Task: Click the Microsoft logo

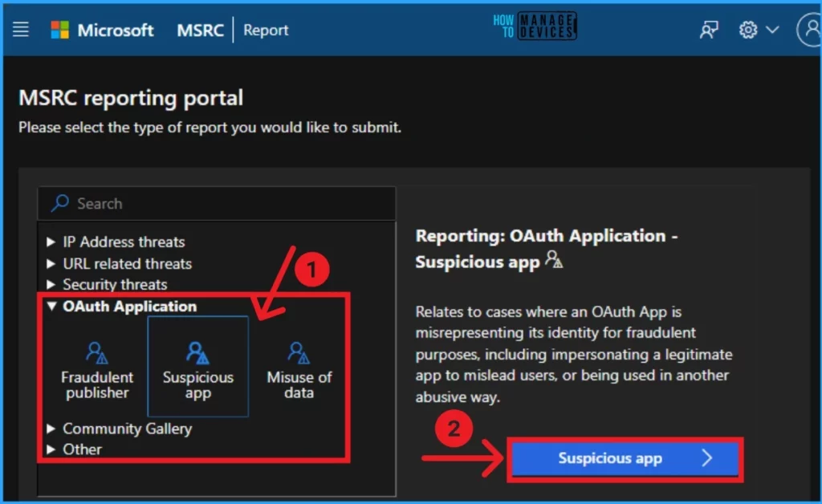Action: (59, 30)
